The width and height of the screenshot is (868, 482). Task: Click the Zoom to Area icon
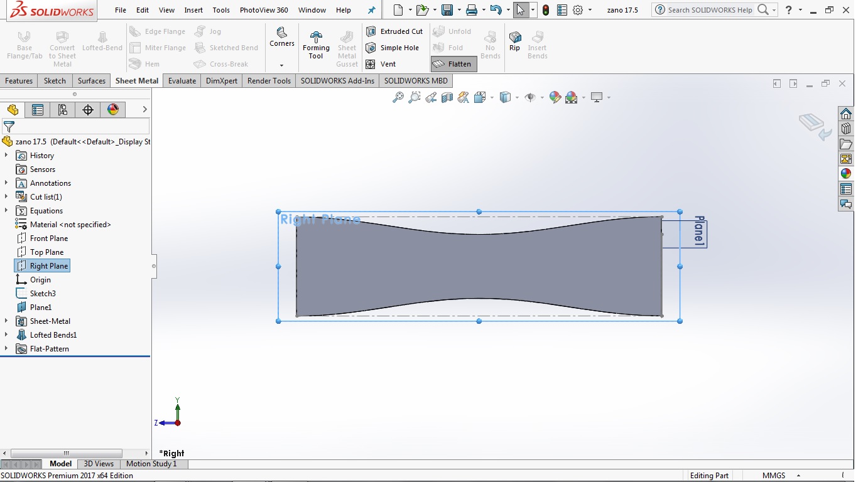tap(414, 97)
